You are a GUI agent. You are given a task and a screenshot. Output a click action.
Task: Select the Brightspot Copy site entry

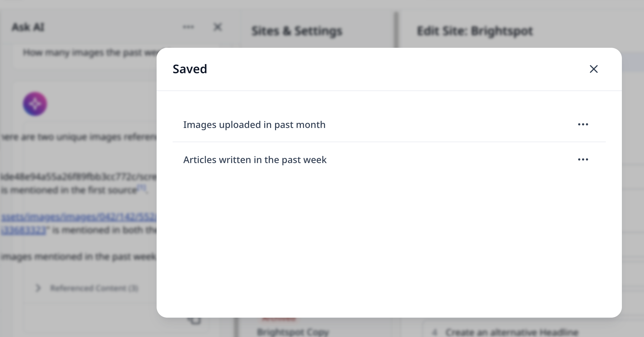point(293,332)
